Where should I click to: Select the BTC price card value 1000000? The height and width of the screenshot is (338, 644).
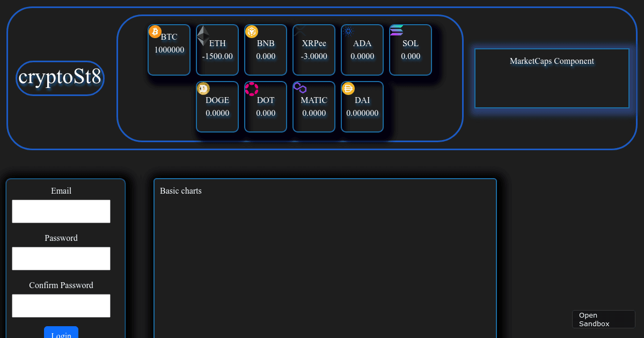(169, 50)
